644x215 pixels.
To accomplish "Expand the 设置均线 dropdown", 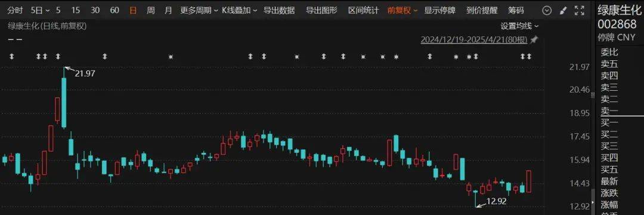I will point(519,26).
